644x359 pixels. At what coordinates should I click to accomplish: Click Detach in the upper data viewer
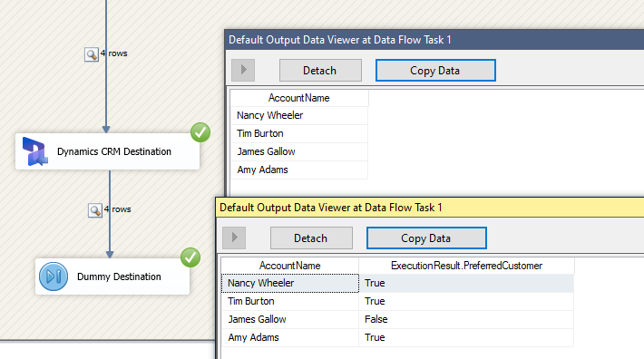tap(320, 70)
